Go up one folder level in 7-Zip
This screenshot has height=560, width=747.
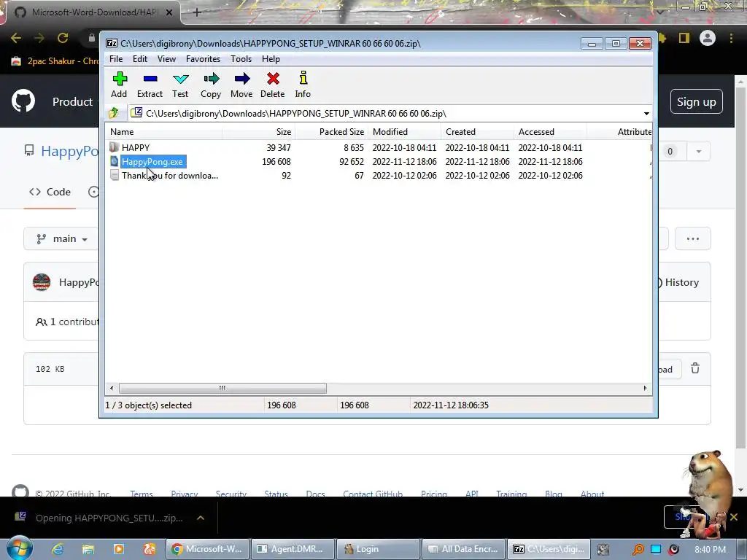[114, 113]
